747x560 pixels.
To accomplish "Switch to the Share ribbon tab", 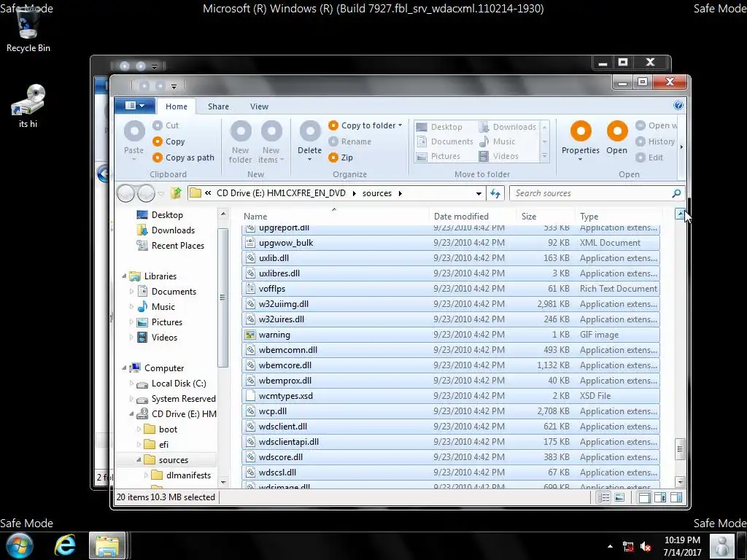I will coord(218,106).
